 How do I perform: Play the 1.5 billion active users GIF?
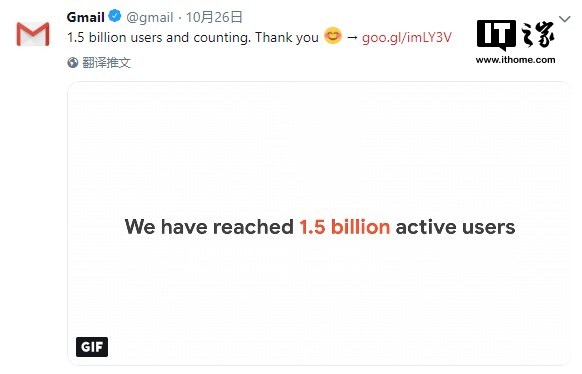[x=319, y=224]
